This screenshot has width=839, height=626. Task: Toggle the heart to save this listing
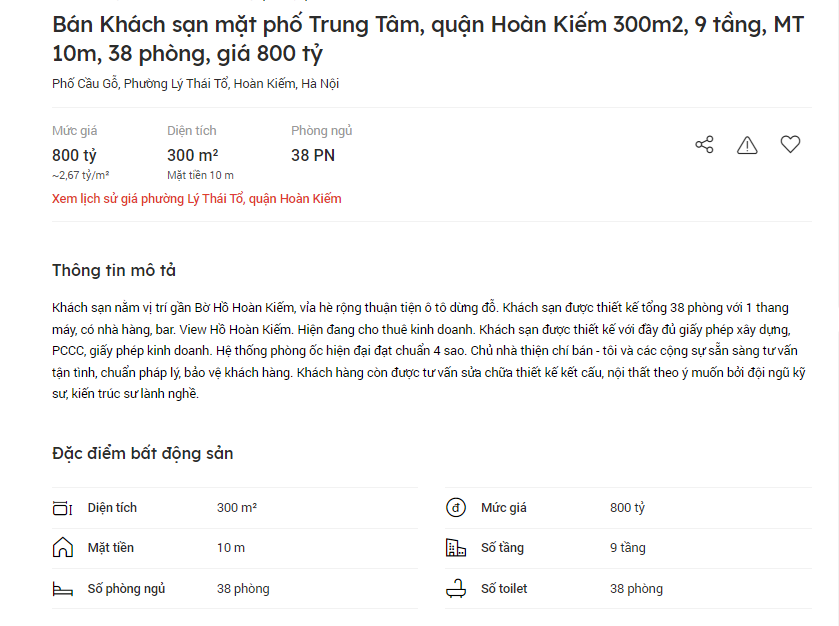pyautogui.click(x=790, y=144)
